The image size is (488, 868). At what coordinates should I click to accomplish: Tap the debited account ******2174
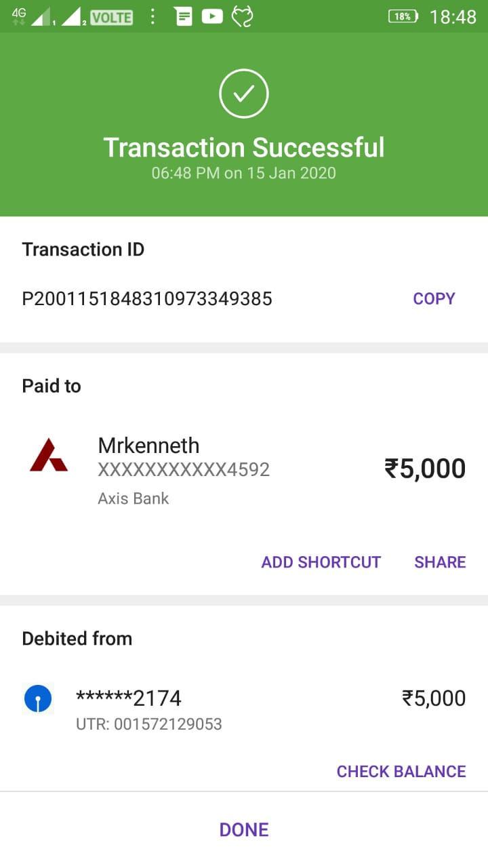click(129, 698)
